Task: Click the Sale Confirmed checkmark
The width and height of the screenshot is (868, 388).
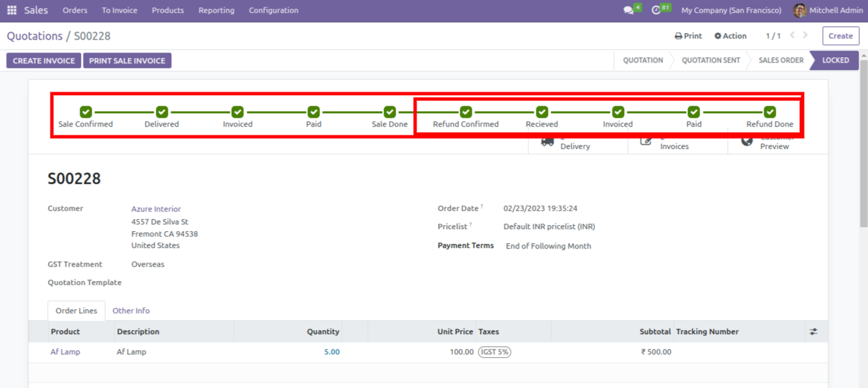Action: (x=86, y=112)
